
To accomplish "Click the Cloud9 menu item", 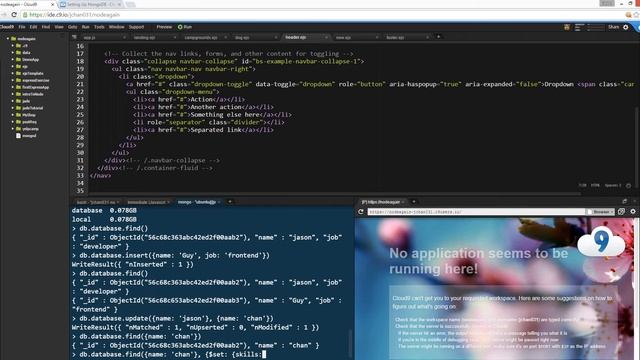I will click(x=7, y=27).
